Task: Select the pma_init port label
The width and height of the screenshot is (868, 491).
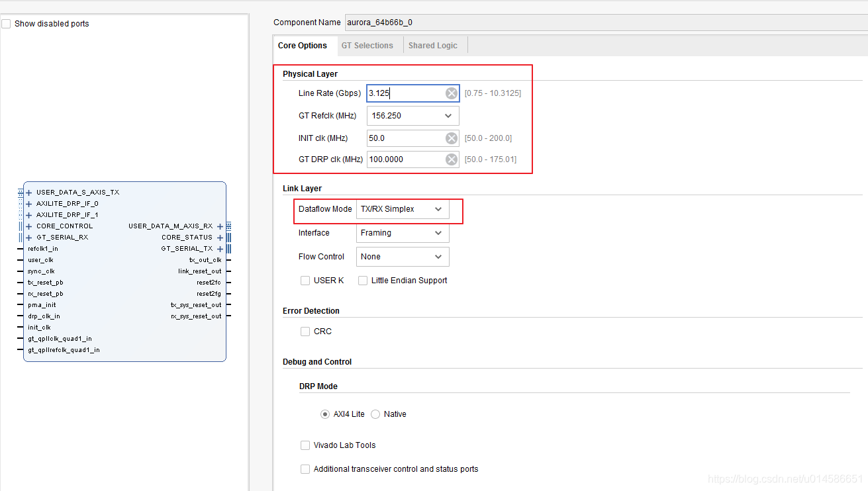Action: pyautogui.click(x=42, y=305)
